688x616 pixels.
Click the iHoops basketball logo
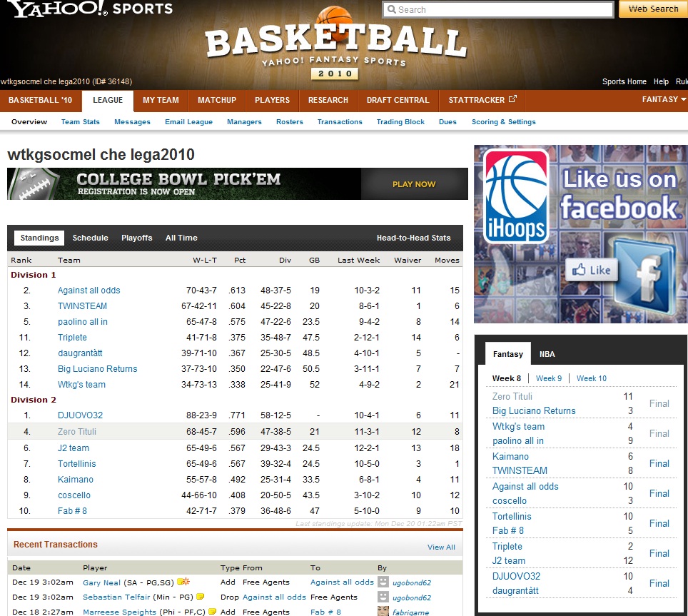coord(516,197)
